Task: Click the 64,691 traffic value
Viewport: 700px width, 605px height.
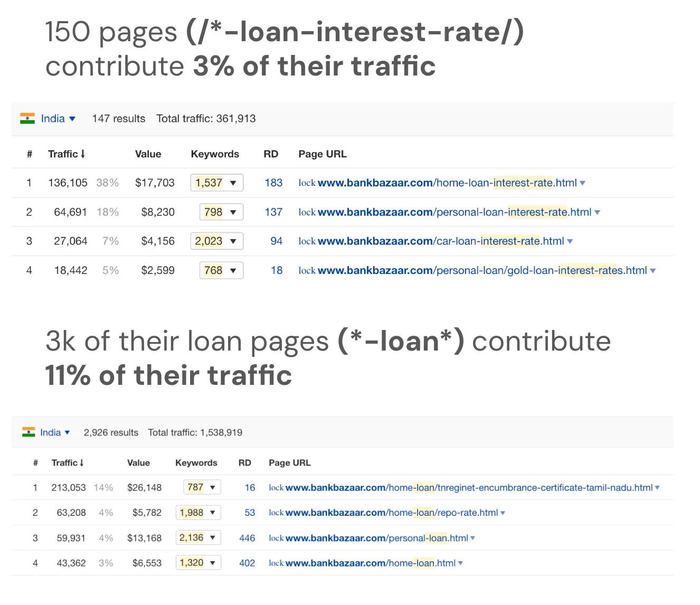Action: 70,212
